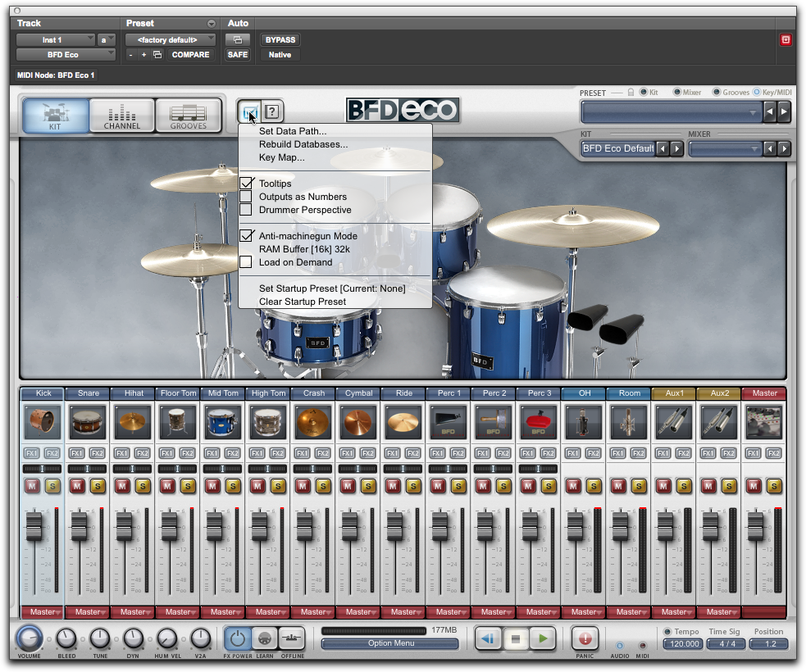
Task: Select the Crash channel thumbnail
Action: pyautogui.click(x=313, y=422)
